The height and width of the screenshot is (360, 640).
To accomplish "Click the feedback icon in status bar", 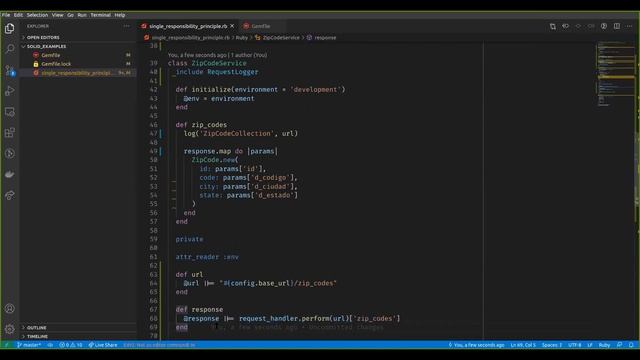I will [620, 345].
